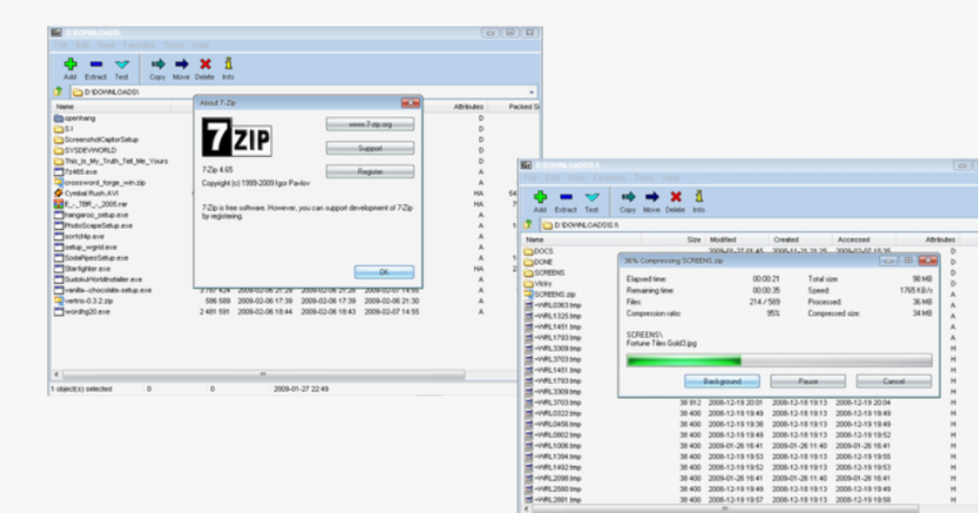
Task: Pause the SCREENS.zip compression
Action: [809, 380]
